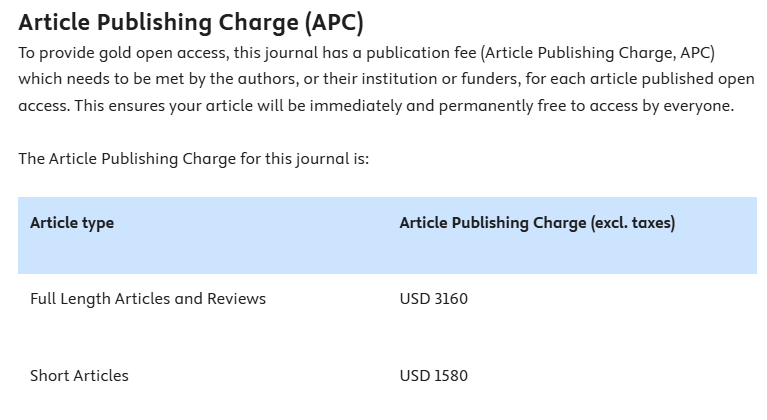Select the Full Length Articles and Reviews cell

click(148, 299)
